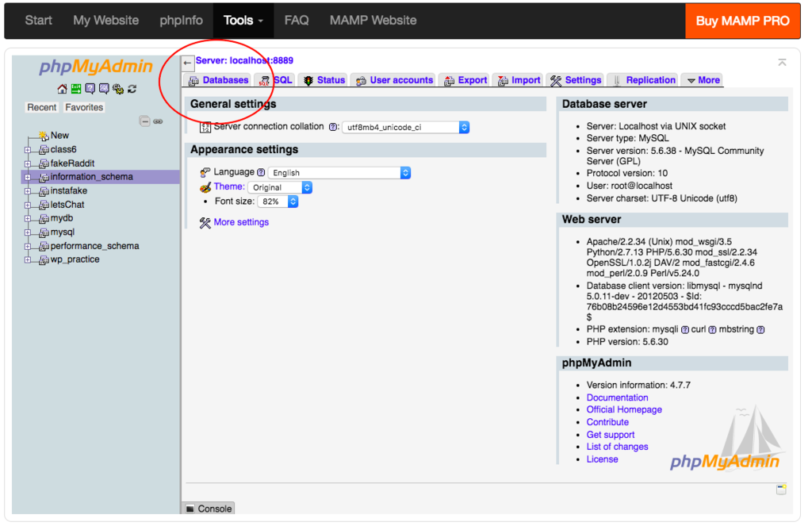Open FAQ in MAMP bar

[297, 21]
